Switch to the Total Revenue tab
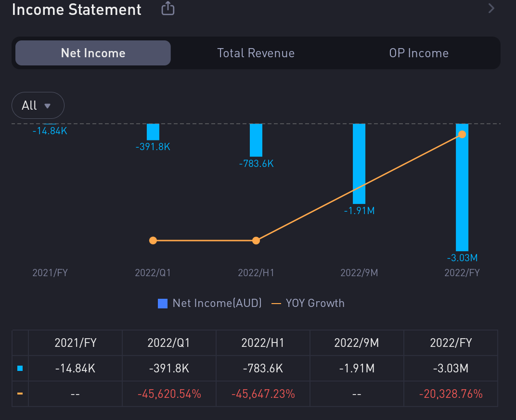 coord(256,53)
